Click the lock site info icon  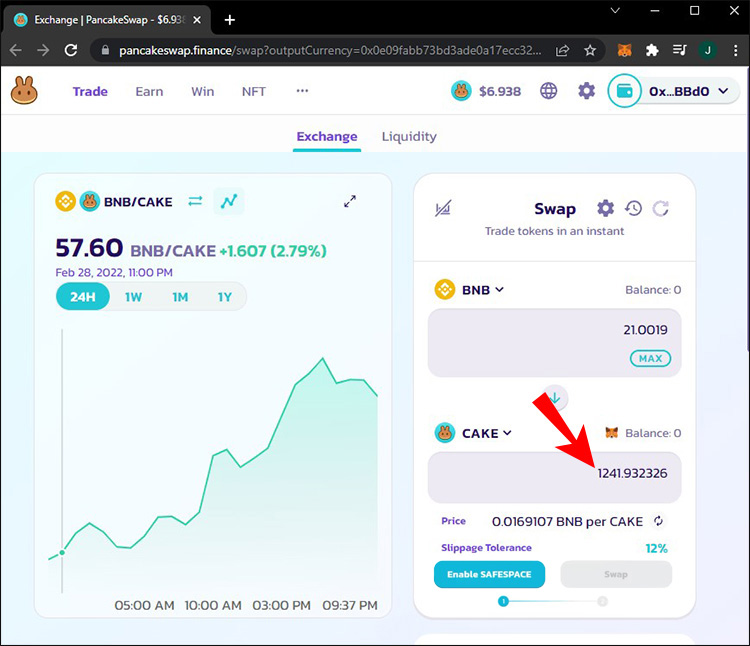[x=106, y=50]
